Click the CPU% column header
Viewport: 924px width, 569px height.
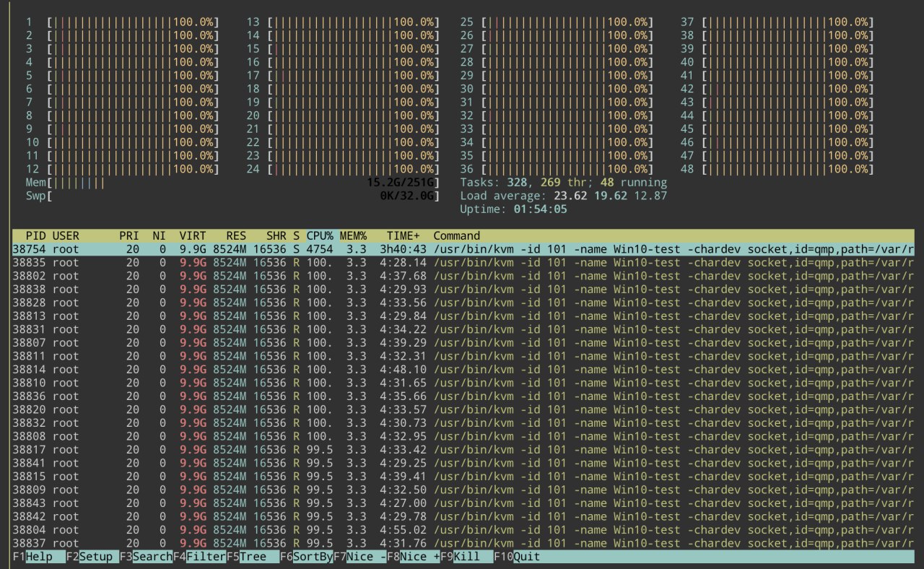320,235
